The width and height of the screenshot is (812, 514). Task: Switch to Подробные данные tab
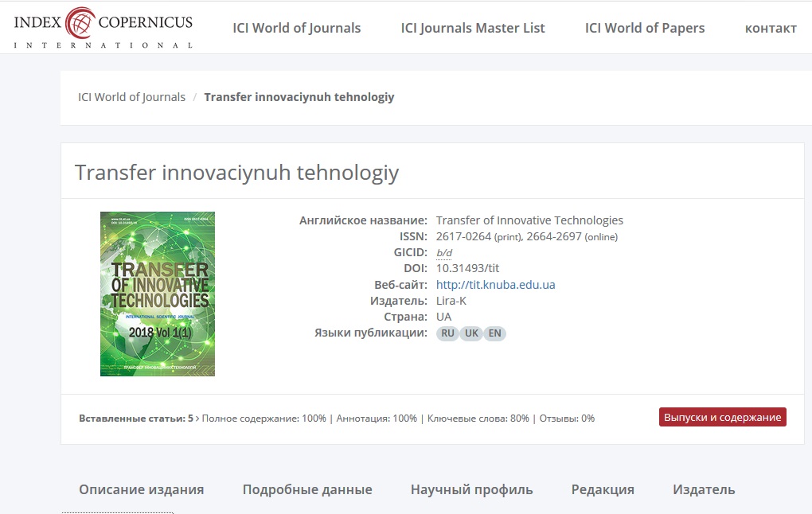(307, 489)
